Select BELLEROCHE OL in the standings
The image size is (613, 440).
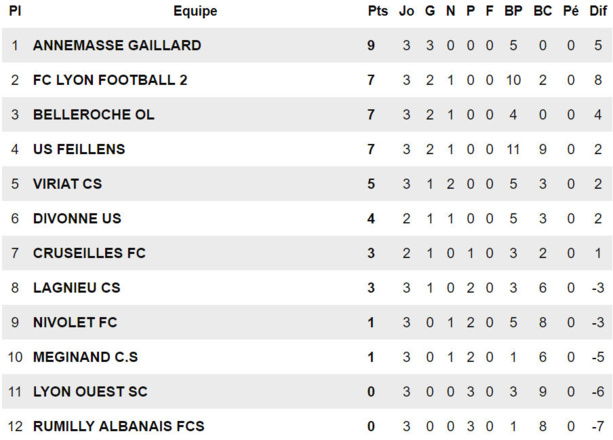click(x=94, y=115)
